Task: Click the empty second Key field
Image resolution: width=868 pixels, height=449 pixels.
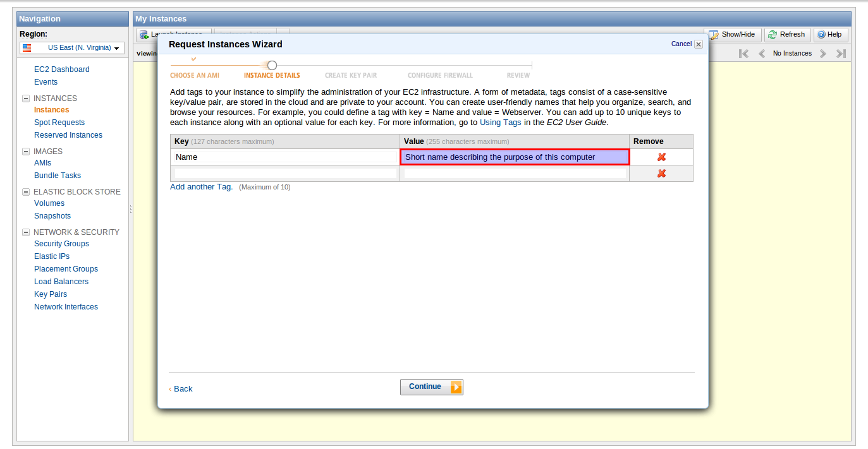Action: 285,174
